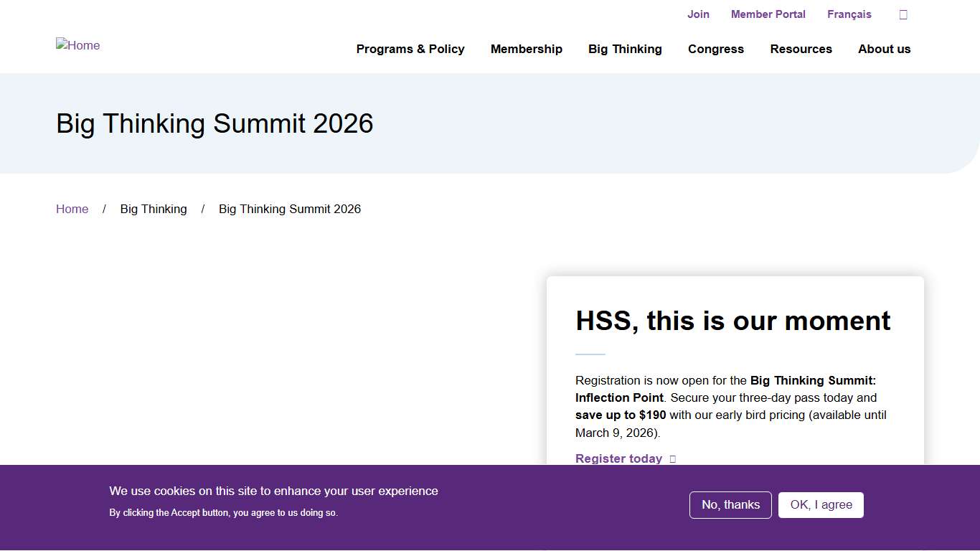Open the About us dropdown
Screen dimensions: 980x551
pos(884,49)
